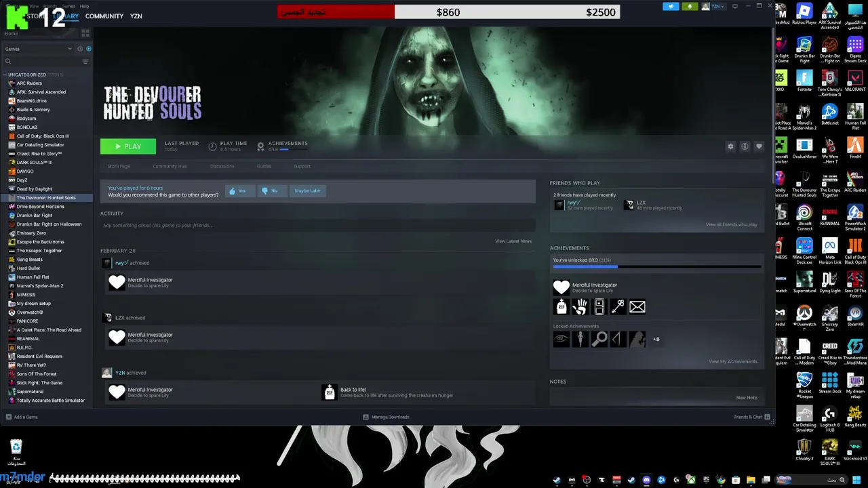Open advanced filter options icon
This screenshot has height=488, width=868.
point(85,62)
